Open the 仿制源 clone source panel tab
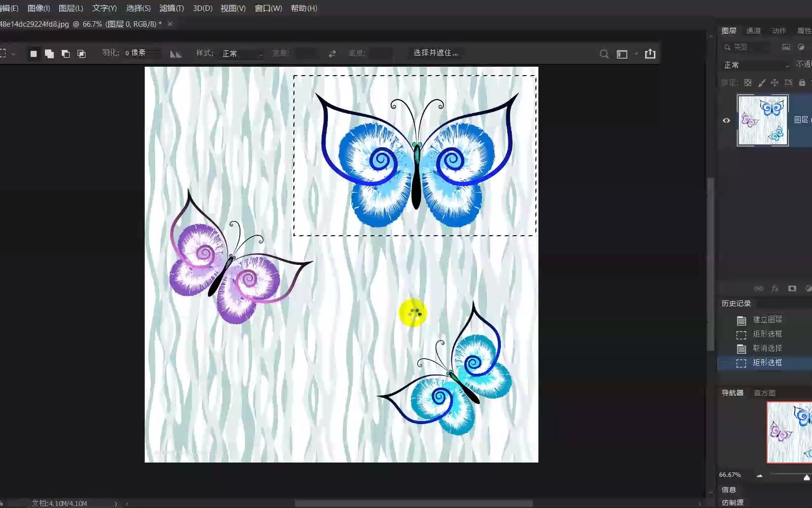Viewport: 812px width, 508px height. pos(732,503)
